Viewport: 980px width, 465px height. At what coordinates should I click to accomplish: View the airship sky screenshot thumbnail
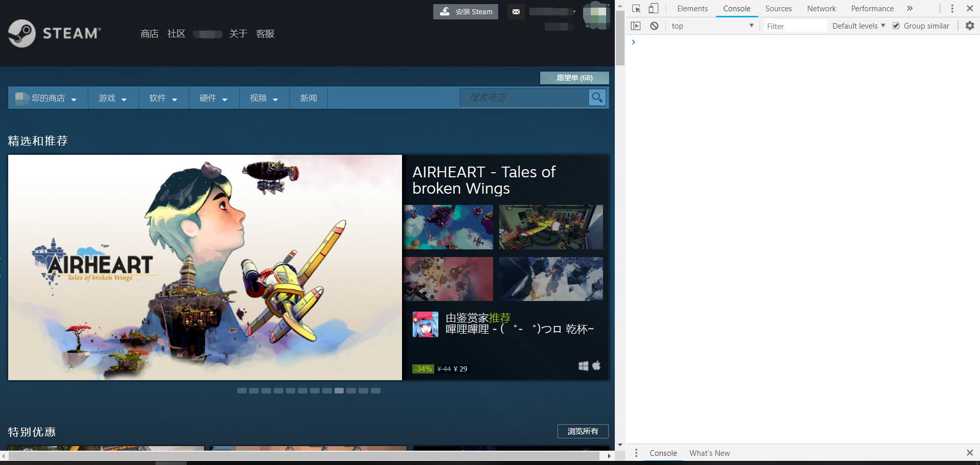click(448, 227)
